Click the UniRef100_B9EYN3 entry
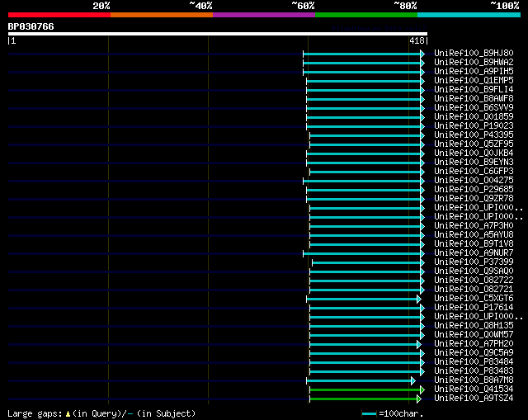 click(474, 163)
